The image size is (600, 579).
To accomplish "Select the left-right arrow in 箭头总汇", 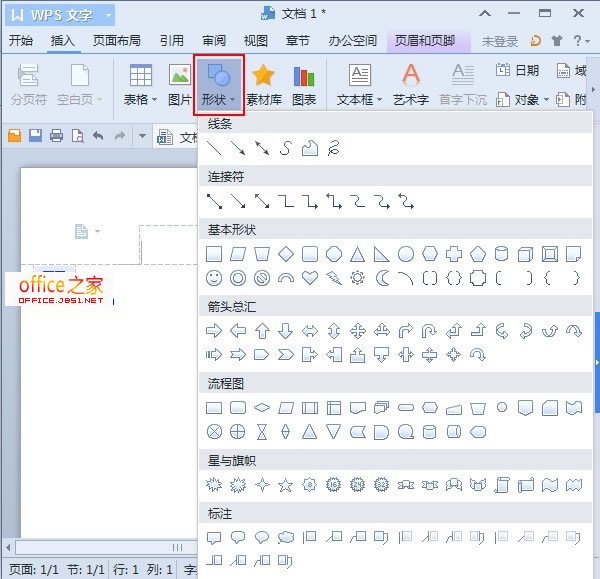I will (310, 331).
